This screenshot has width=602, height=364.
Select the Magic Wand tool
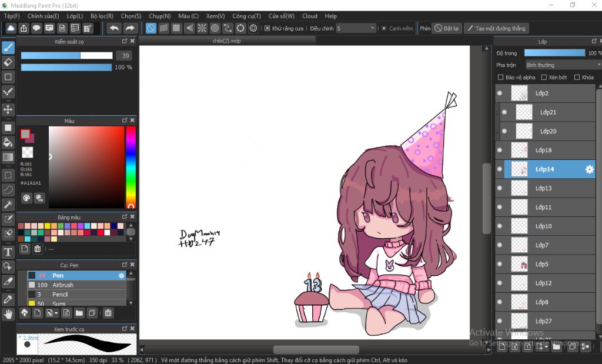(8, 204)
